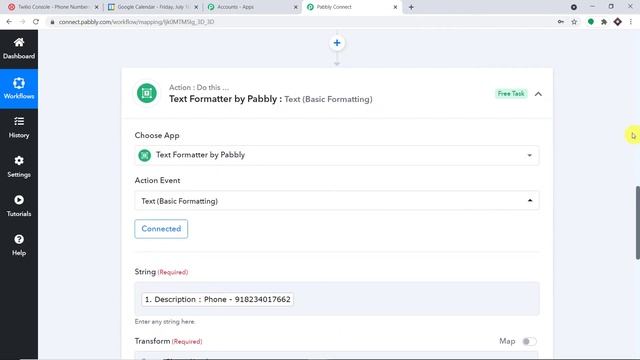
Task: Open the Chrome three-dot menu
Action: click(631, 22)
